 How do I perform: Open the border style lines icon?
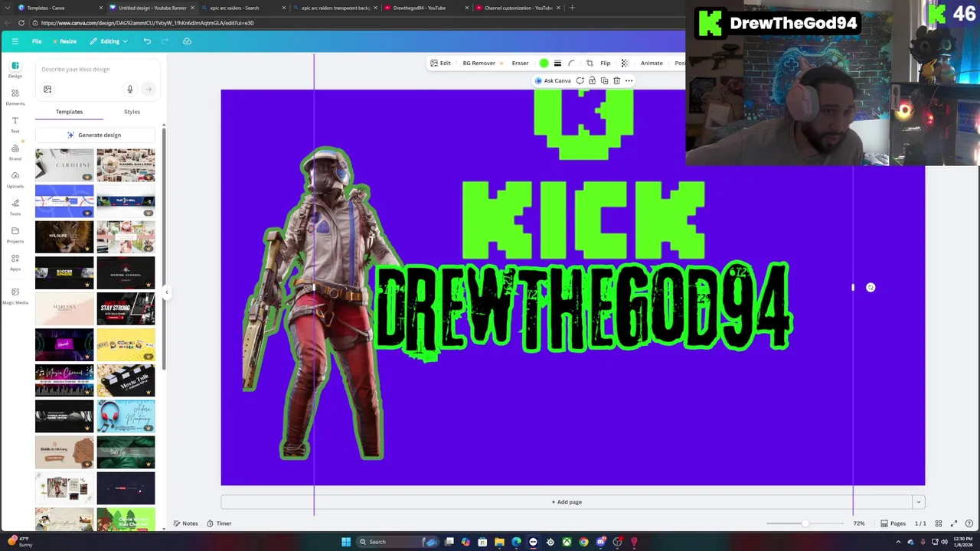(557, 63)
